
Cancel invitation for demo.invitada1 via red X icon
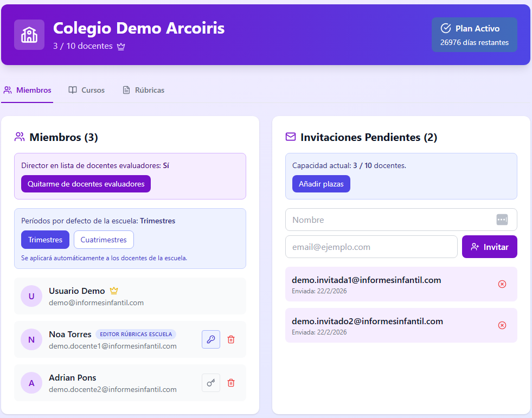click(502, 284)
